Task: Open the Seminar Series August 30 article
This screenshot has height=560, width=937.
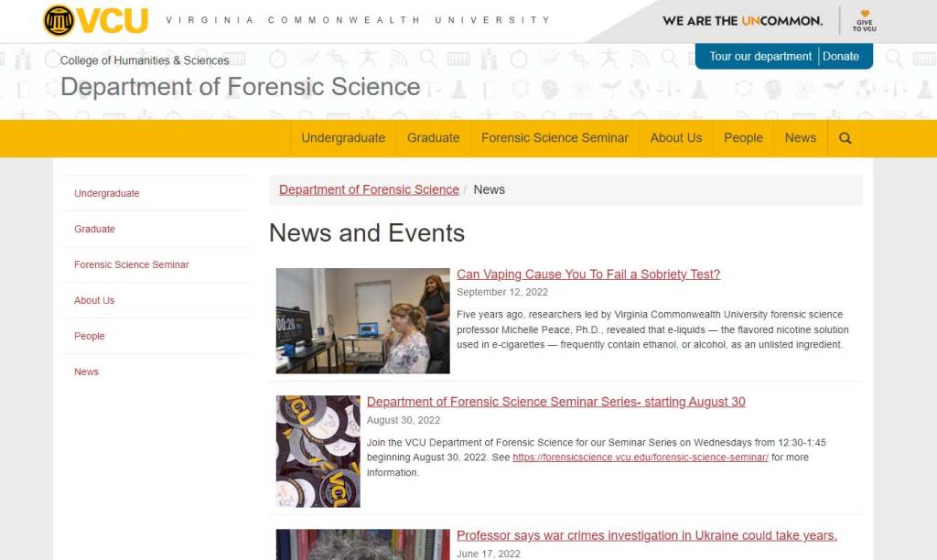Action: [x=555, y=402]
